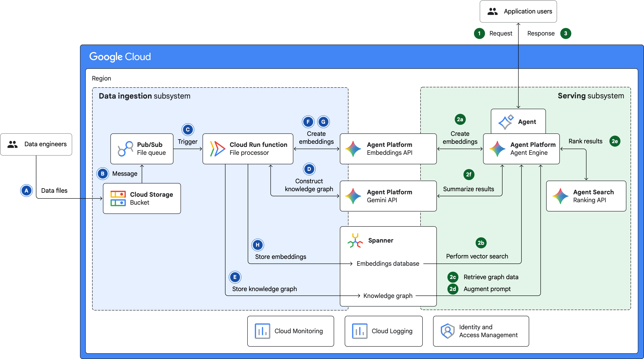
Task: Select the Spanner database icon
Action: (x=355, y=241)
